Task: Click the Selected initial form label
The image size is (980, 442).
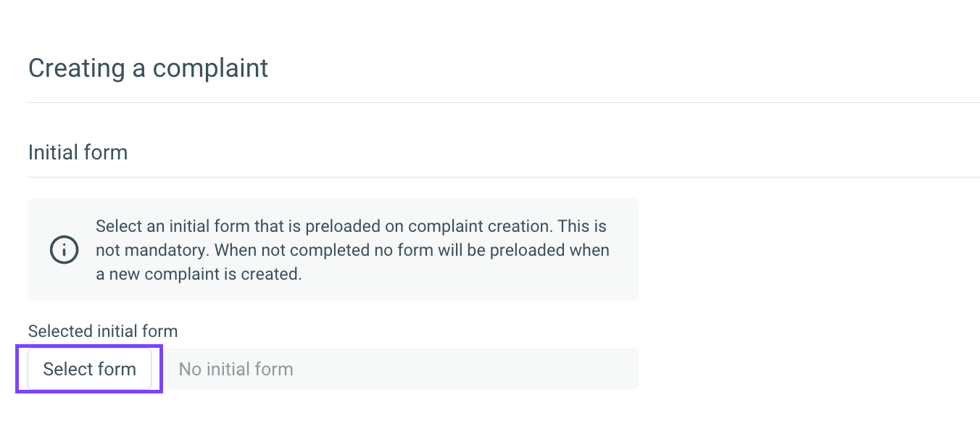Action: [x=102, y=331]
